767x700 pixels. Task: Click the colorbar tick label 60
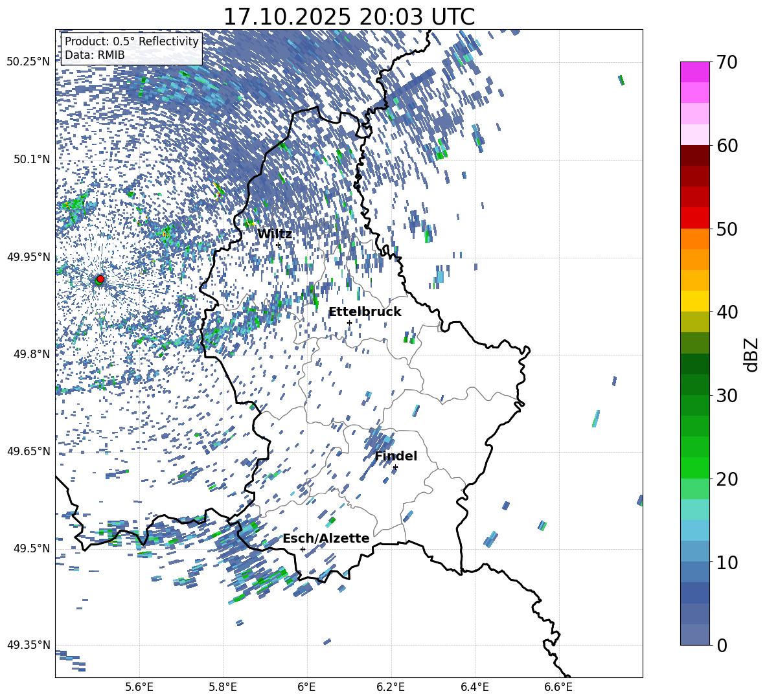(727, 146)
